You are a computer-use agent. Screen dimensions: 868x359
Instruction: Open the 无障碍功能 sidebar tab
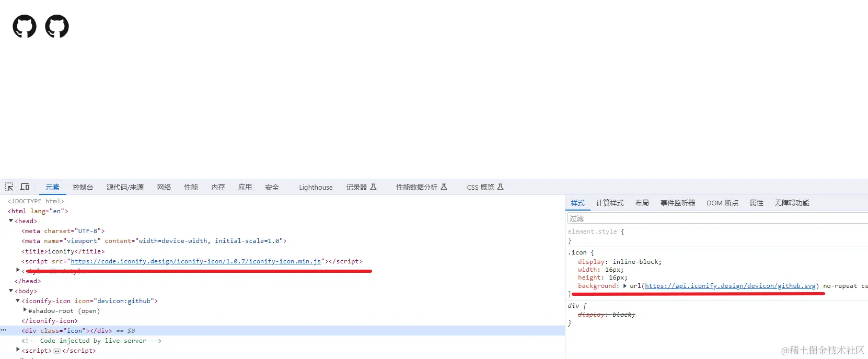click(792, 203)
